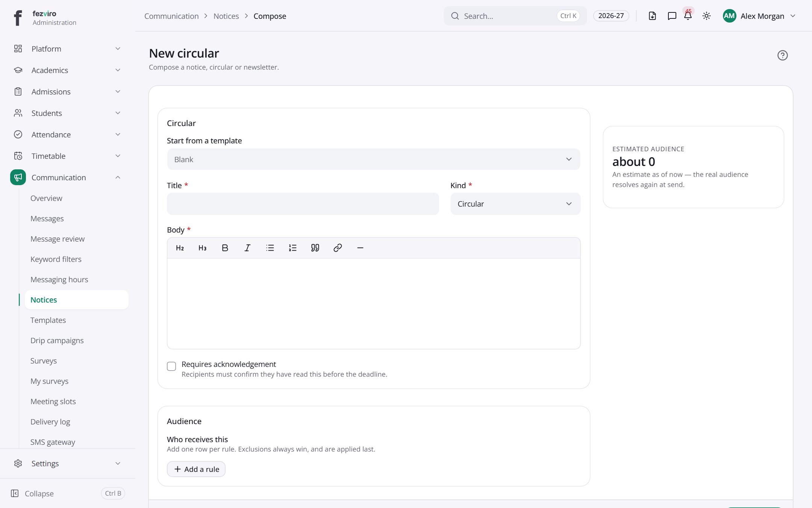This screenshot has height=508, width=812.
Task: Toggle light/dark theme sun icon
Action: (x=706, y=16)
